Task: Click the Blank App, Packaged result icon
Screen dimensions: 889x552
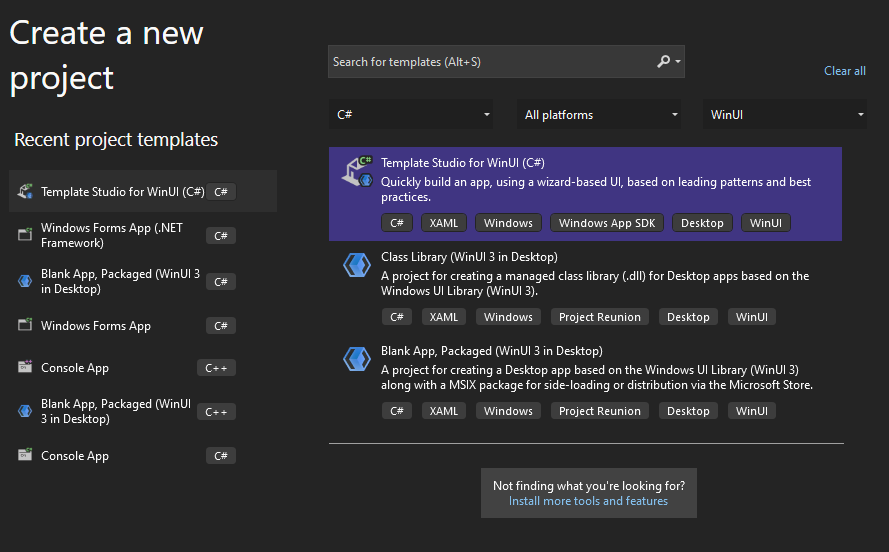Action: [357, 359]
